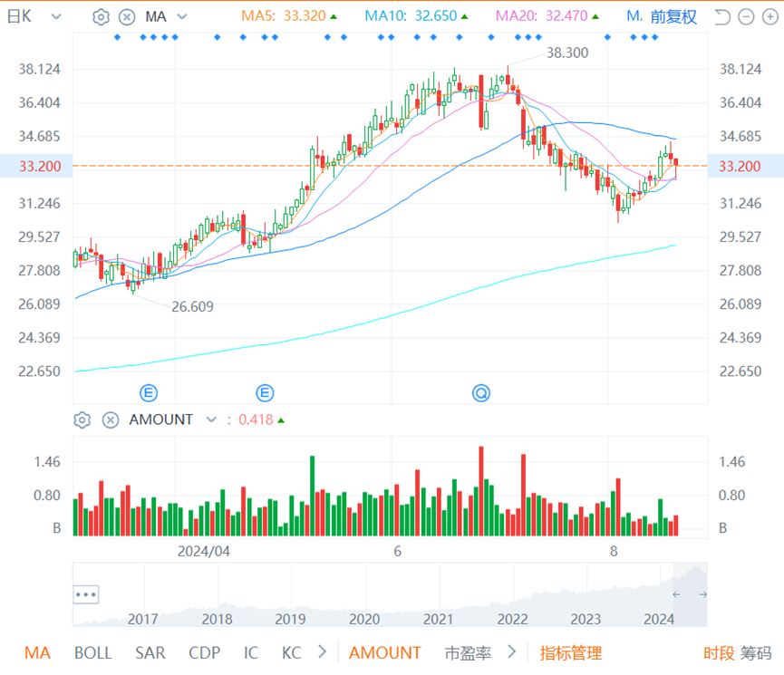Select the MA indicator tab
This screenshot has height=675, width=784.
click(x=37, y=653)
